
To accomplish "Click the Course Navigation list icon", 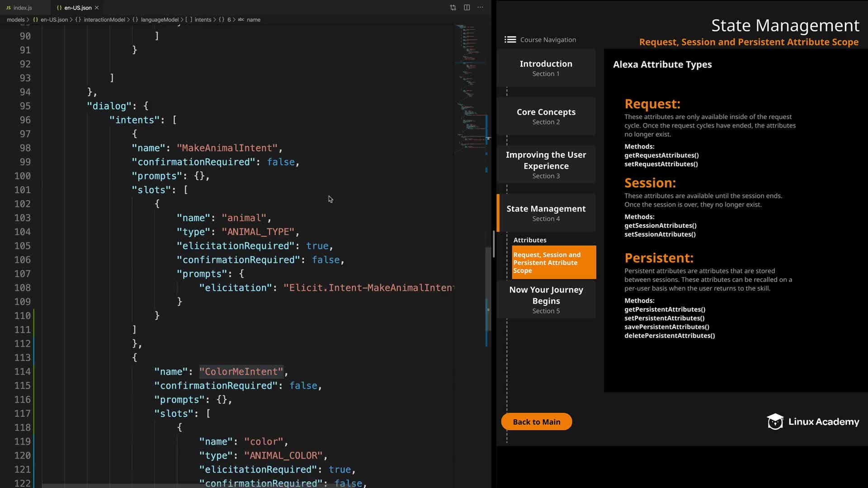I will click(x=510, y=40).
